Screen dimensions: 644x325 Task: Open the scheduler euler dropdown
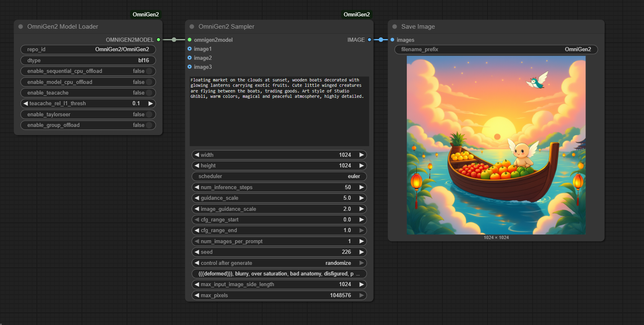point(279,176)
